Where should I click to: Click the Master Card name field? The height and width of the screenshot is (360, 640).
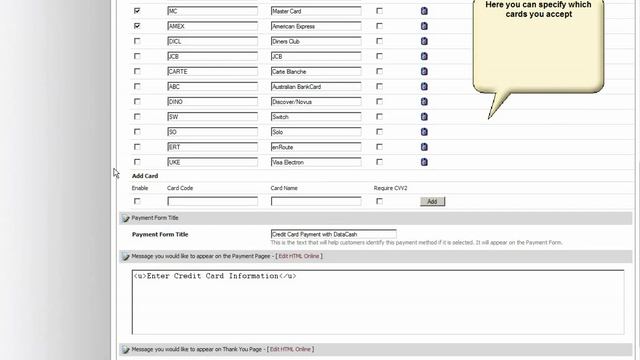tap(316, 11)
